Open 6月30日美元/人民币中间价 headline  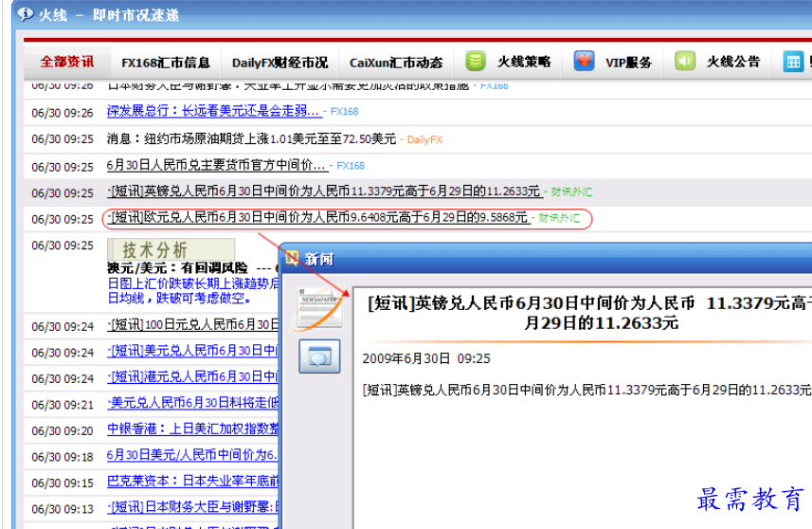(192, 455)
